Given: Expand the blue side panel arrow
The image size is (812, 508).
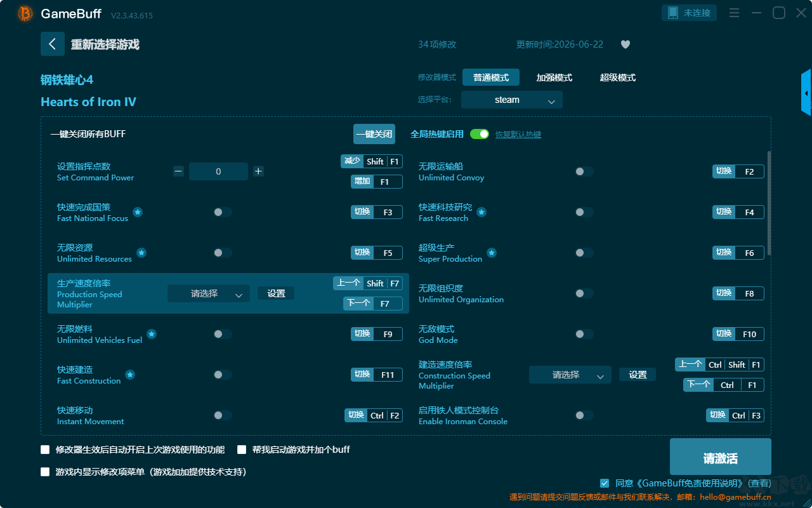Looking at the screenshot, I should (x=806, y=93).
